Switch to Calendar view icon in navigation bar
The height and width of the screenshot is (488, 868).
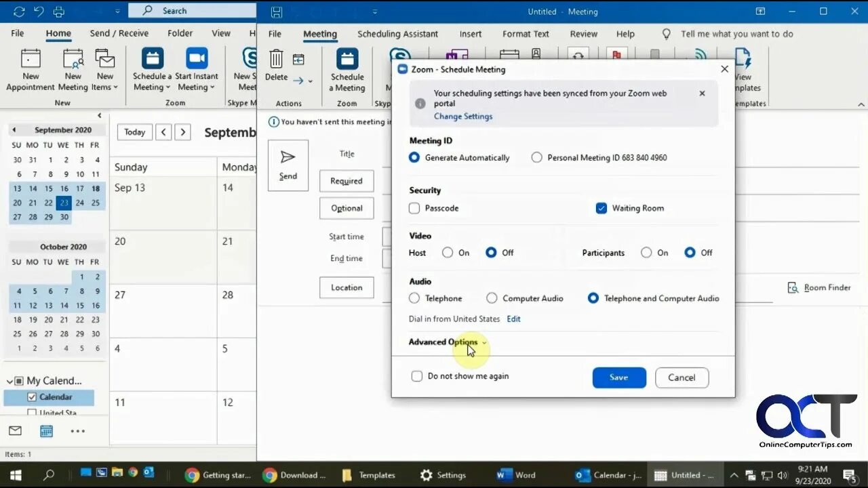[x=46, y=431]
